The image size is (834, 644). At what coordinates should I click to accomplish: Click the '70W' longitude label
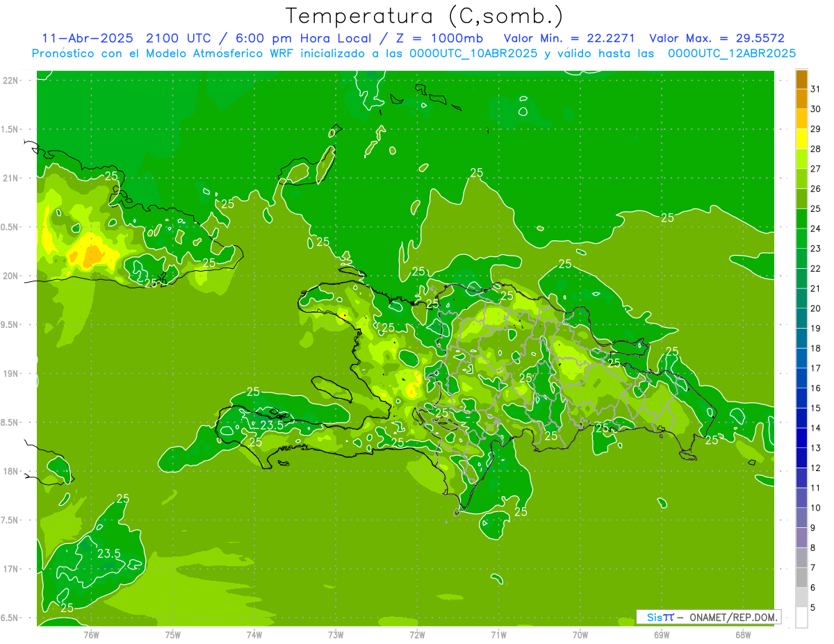click(x=580, y=634)
